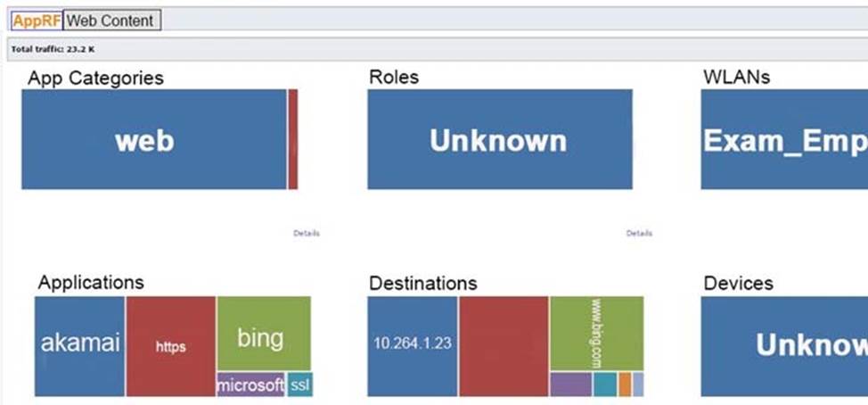Image resolution: width=868 pixels, height=405 pixels.
Task: Click the purple microsoft application block
Action: coord(250,384)
